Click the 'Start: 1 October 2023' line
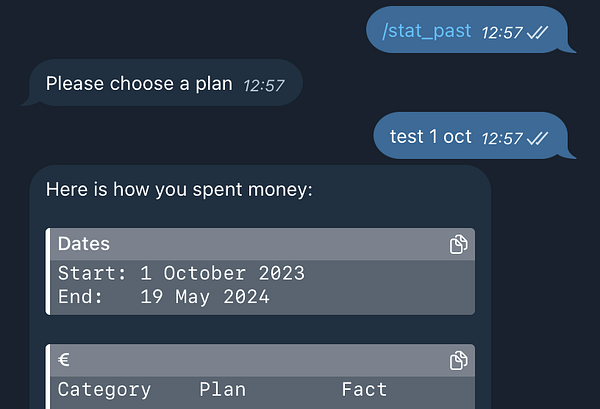The width and height of the screenshot is (600, 409). (x=181, y=273)
